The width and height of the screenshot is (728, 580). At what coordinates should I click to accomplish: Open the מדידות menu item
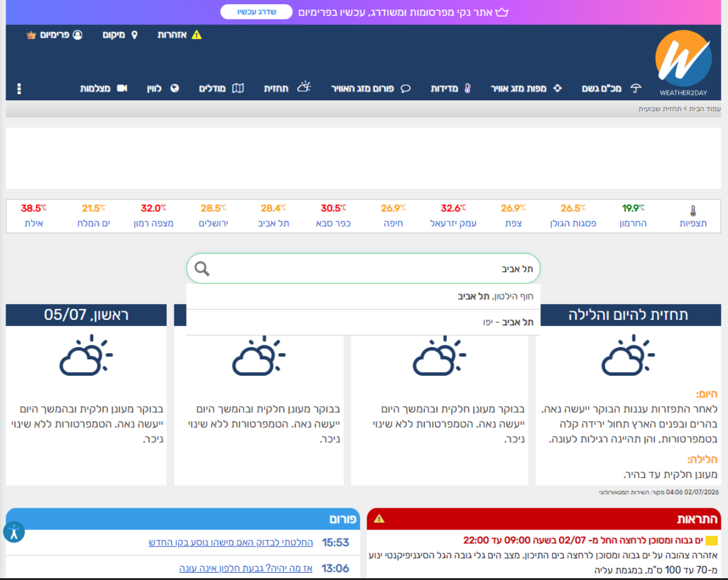tap(444, 88)
